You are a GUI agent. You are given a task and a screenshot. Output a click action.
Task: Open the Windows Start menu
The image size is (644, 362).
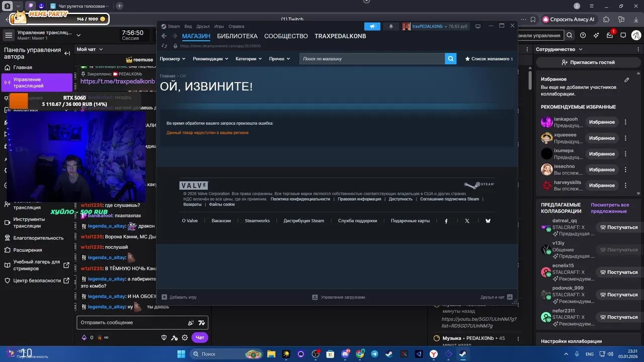click(181, 354)
